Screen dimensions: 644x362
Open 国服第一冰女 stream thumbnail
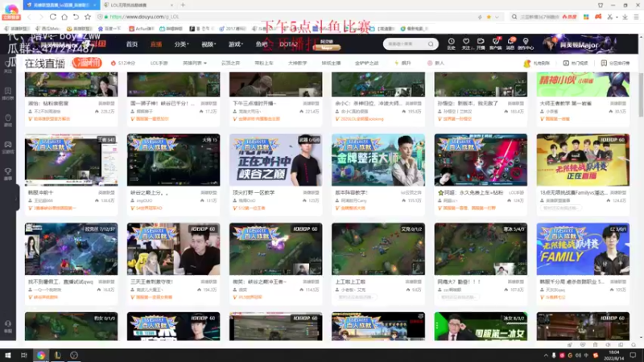481,327
